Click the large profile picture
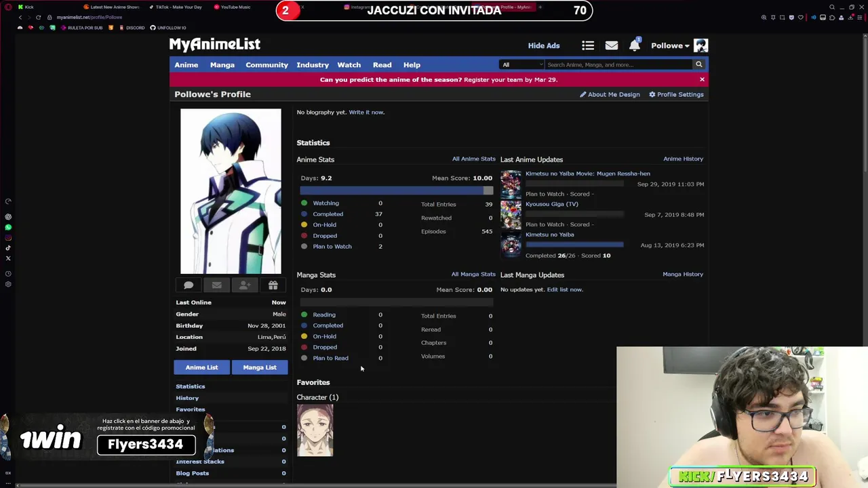The width and height of the screenshot is (868, 488). [231, 191]
